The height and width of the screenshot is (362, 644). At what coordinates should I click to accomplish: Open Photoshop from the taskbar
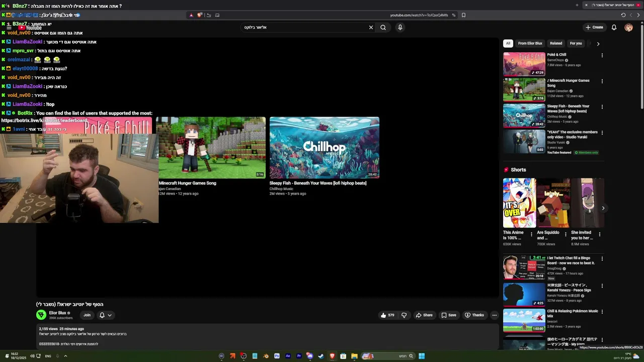coord(277,356)
